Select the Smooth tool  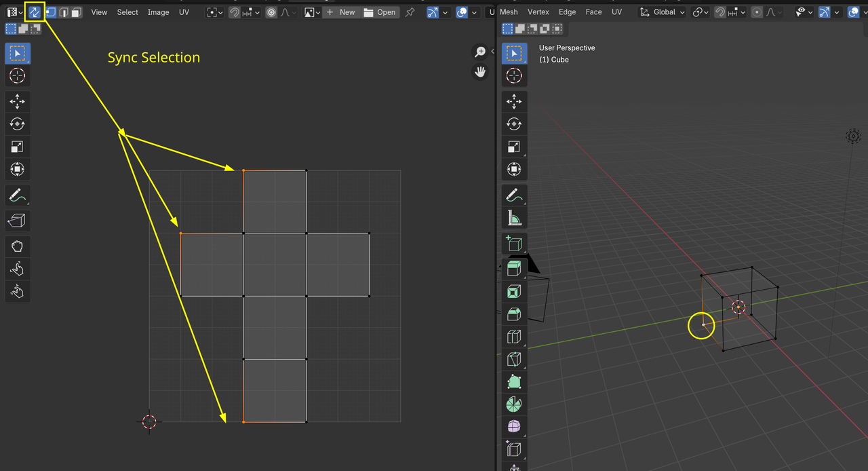(514, 427)
